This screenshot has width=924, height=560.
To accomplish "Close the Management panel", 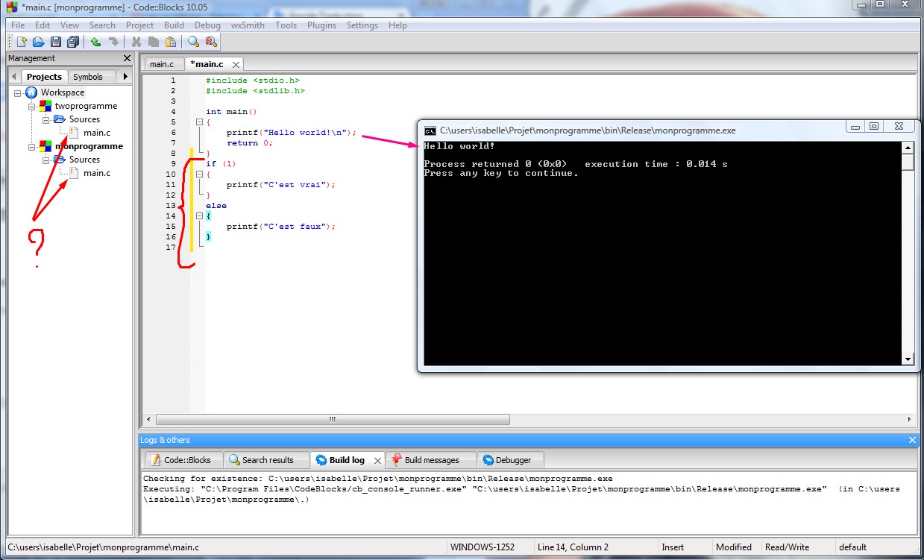I will [x=127, y=58].
